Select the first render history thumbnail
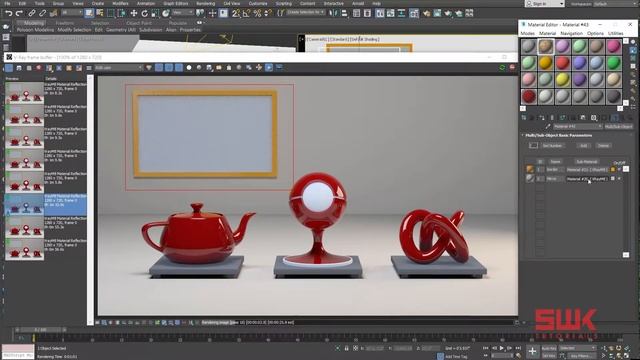 pyautogui.click(x=24, y=93)
